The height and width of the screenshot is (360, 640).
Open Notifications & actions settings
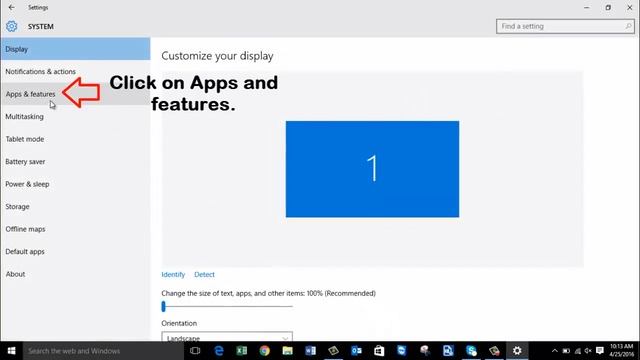coord(76,71)
